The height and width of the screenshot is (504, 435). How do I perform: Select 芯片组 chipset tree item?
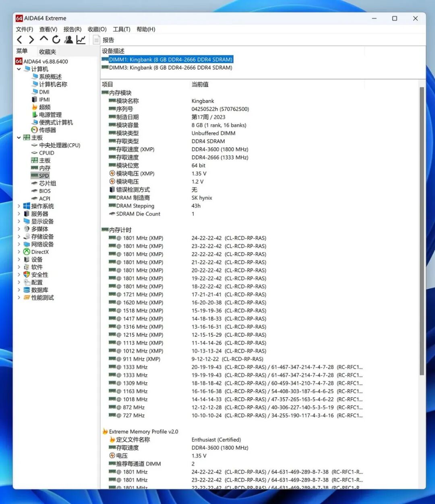pyautogui.click(x=44, y=183)
